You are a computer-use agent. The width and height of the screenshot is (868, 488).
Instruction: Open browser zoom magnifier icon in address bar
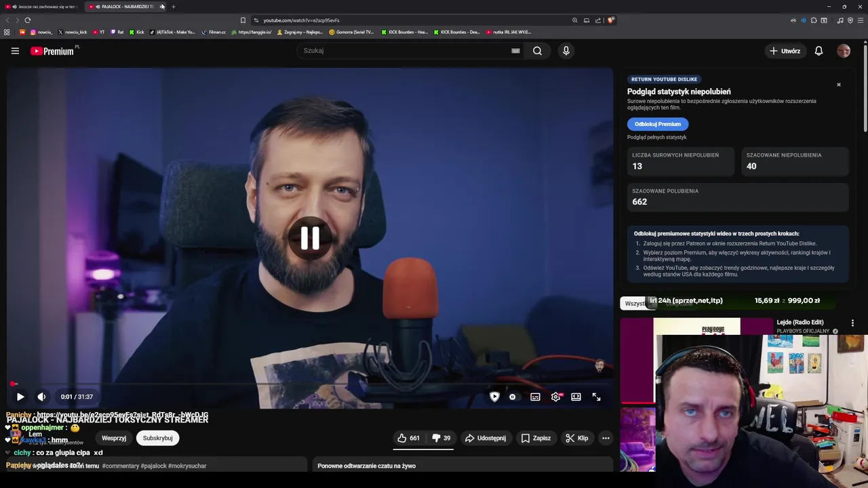click(x=575, y=20)
